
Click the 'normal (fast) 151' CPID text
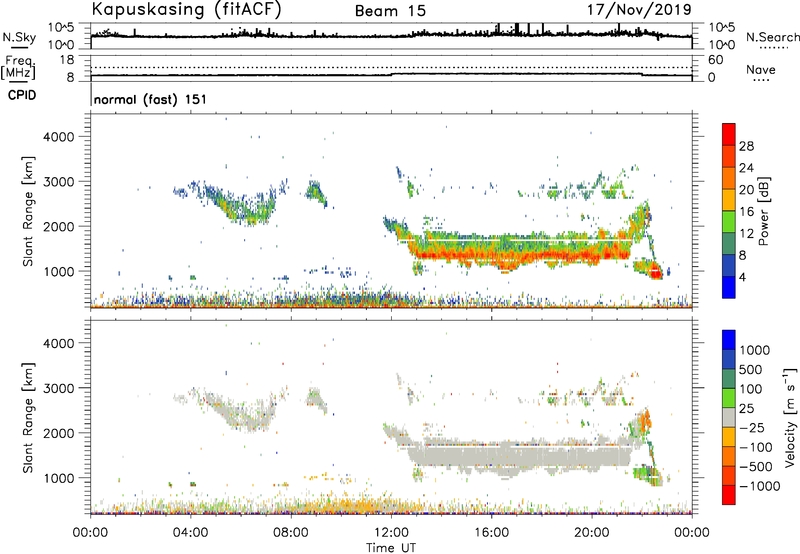coord(151,99)
